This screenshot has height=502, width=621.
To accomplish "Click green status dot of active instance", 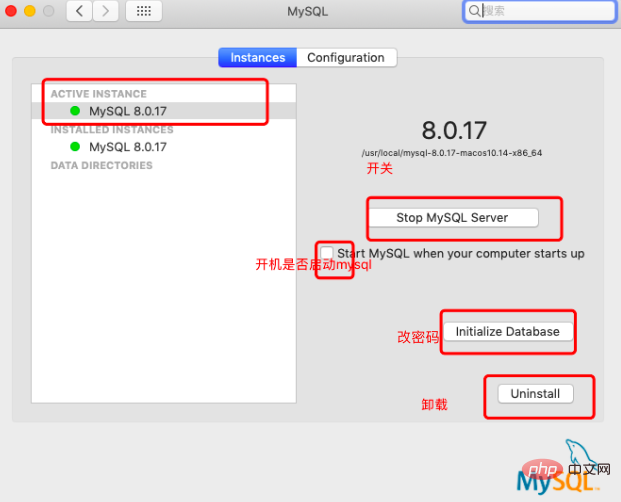I will click(x=75, y=111).
